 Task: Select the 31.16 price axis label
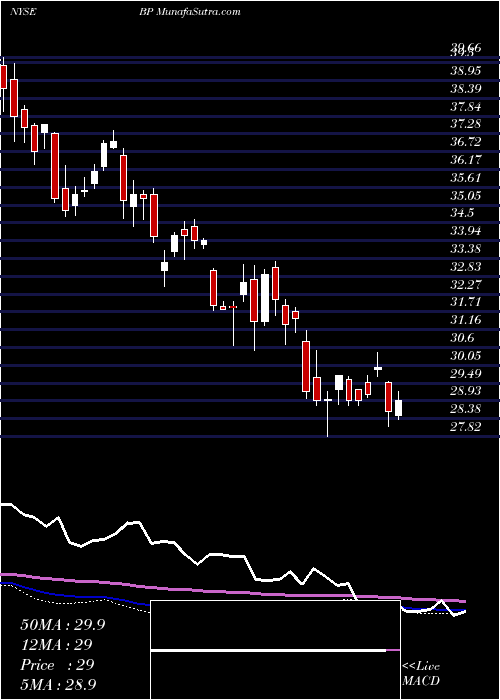coord(465,320)
